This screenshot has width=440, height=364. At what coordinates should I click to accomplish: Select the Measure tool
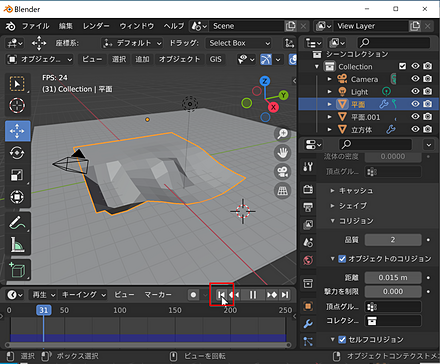pos(17,245)
